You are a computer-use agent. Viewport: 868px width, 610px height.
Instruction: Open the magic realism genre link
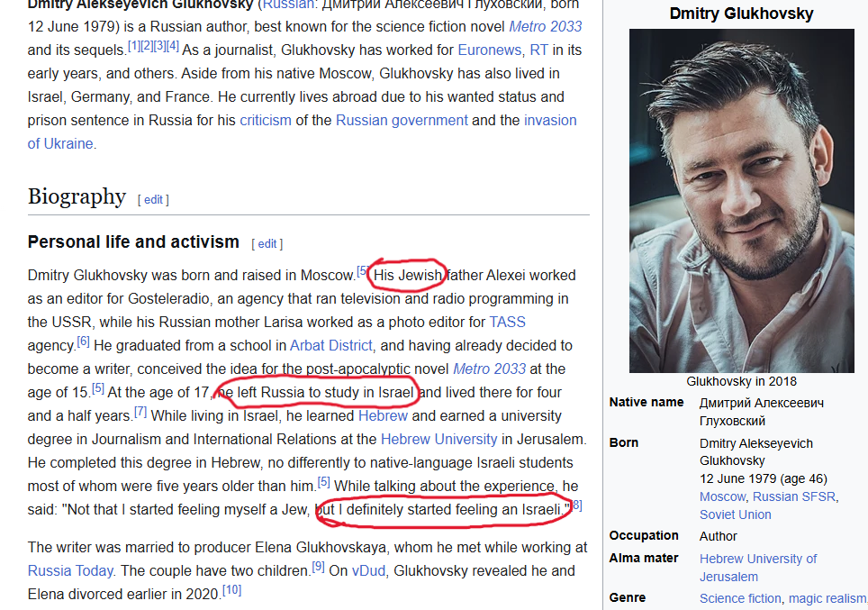pyautogui.click(x=827, y=598)
